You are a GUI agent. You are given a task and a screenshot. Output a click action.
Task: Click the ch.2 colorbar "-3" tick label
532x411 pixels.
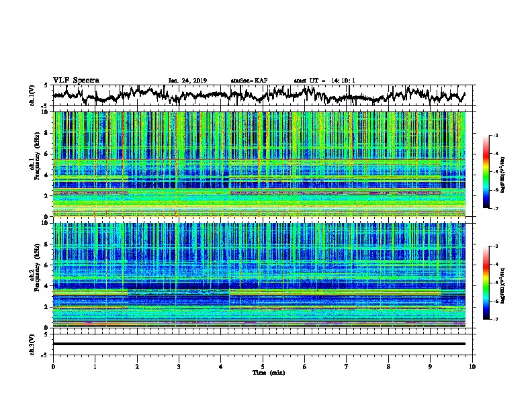[496, 246]
